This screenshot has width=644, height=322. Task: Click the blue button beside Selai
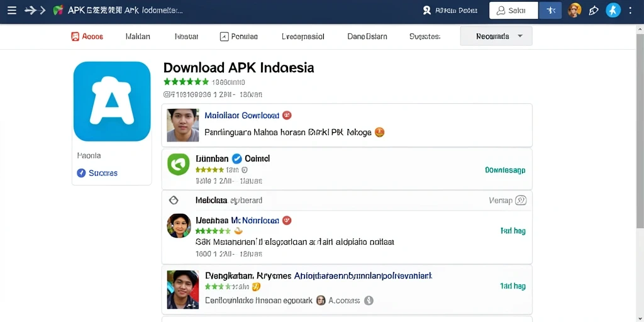click(550, 11)
